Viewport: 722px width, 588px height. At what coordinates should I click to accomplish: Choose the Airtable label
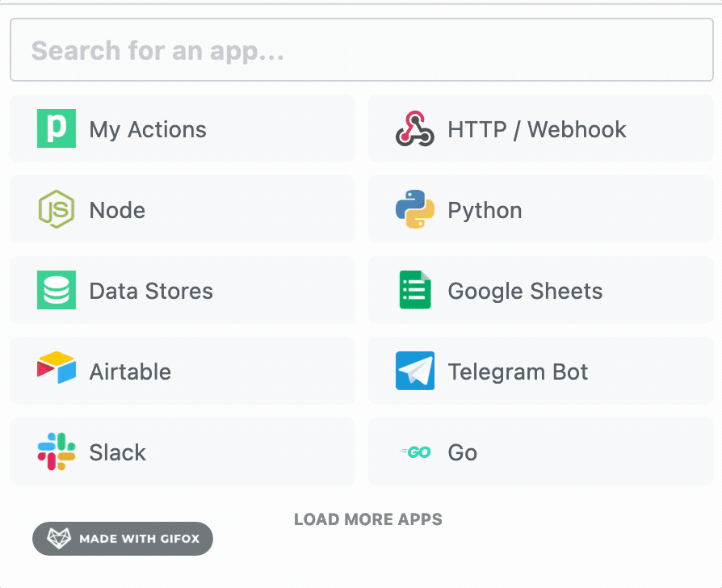point(130,372)
